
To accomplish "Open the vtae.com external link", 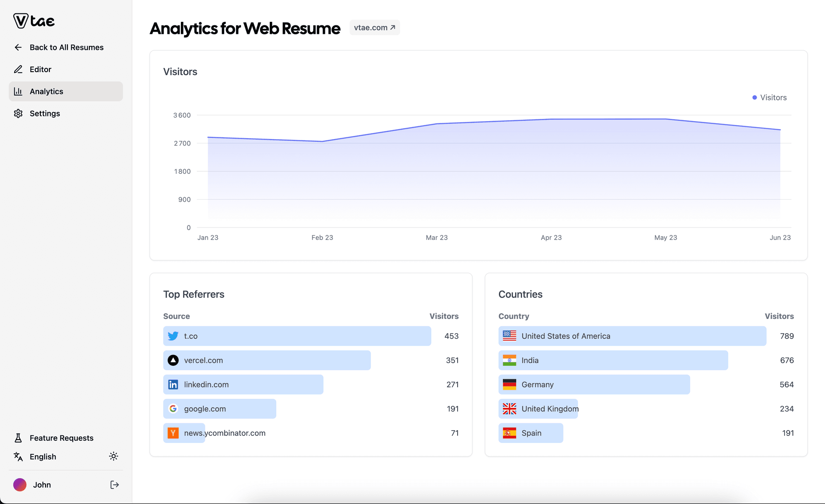I will [375, 27].
